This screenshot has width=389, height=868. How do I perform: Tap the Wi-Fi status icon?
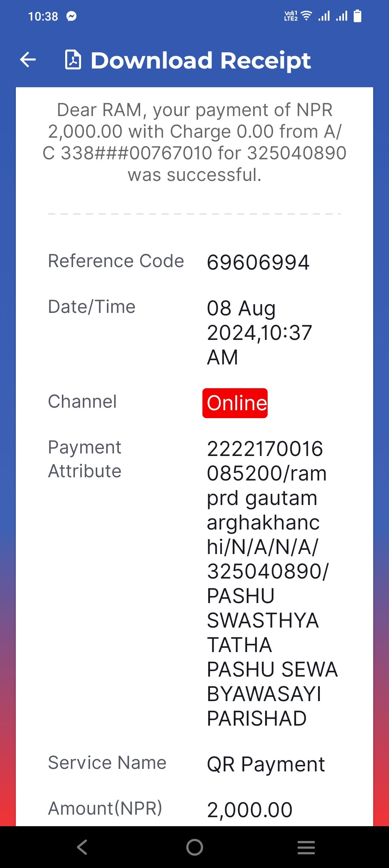pyautogui.click(x=307, y=16)
